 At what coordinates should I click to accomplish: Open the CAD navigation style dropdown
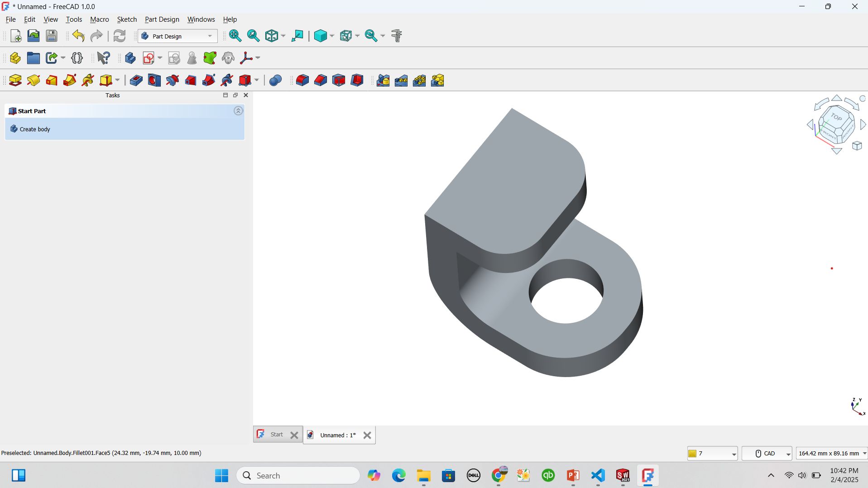pos(767,453)
